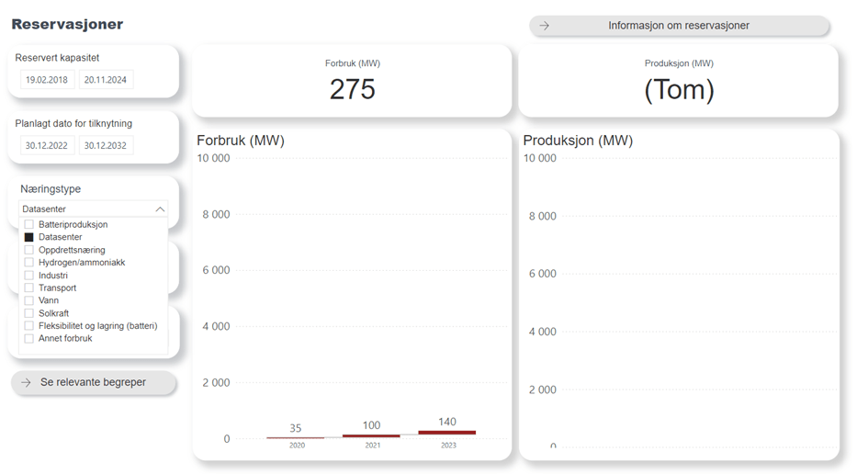The image size is (868, 474).
Task: Collapse the Næringstype dropdown chevron
Action: tap(160, 209)
